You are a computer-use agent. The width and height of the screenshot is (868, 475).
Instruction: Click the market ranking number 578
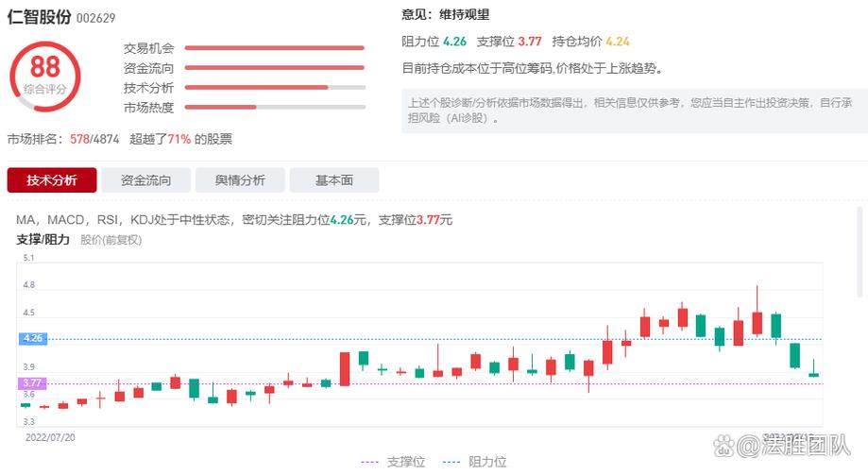(79, 139)
